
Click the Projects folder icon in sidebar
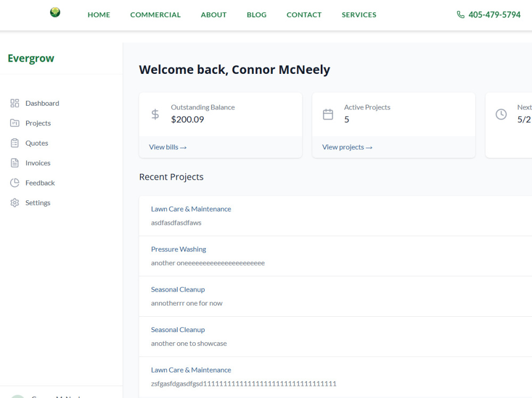(14, 123)
